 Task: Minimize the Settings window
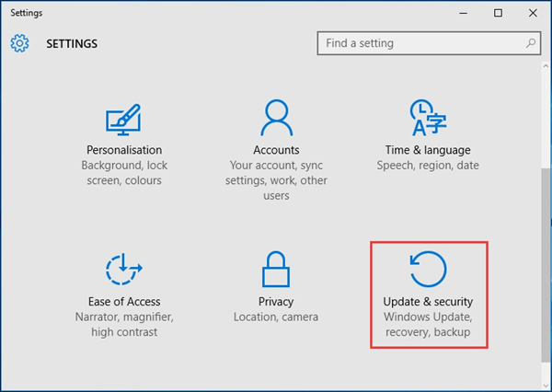click(x=464, y=14)
